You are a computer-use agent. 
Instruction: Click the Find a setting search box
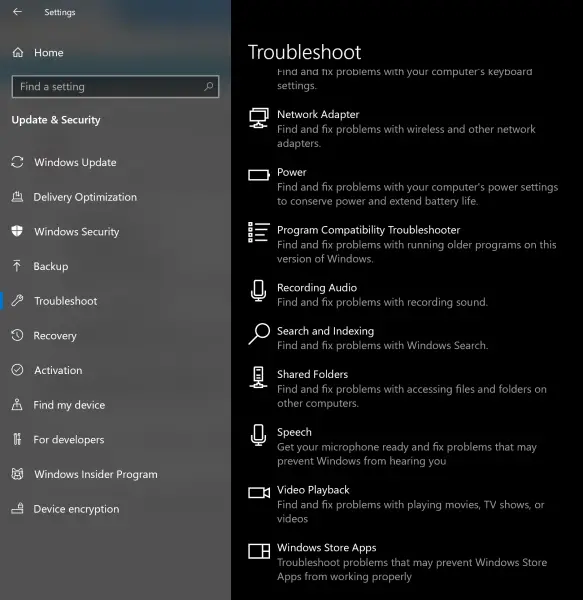click(x=115, y=86)
